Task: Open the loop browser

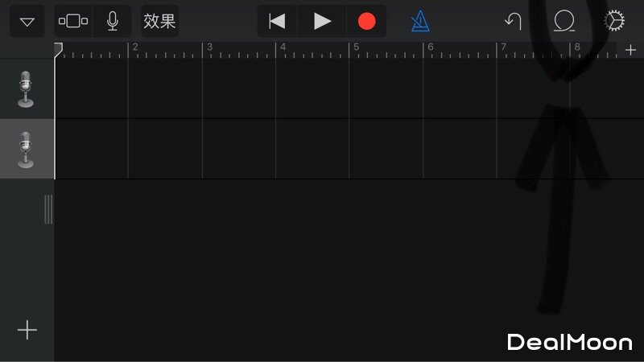Action: click(564, 21)
